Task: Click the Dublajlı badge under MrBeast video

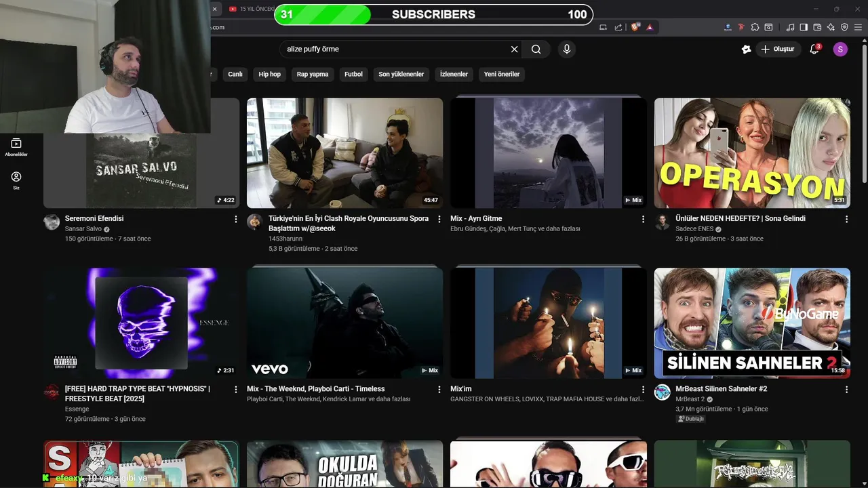Action: tap(691, 419)
